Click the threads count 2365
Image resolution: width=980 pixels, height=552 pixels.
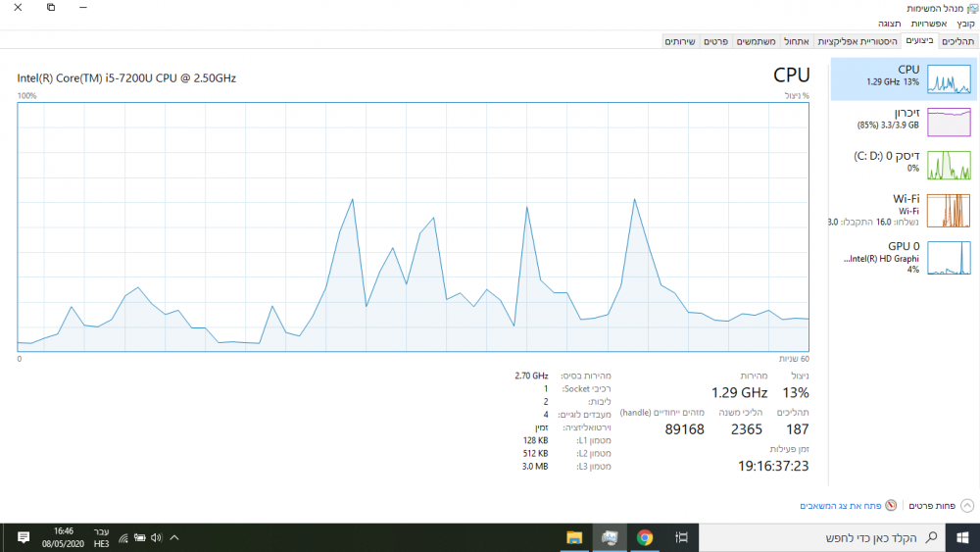(747, 429)
